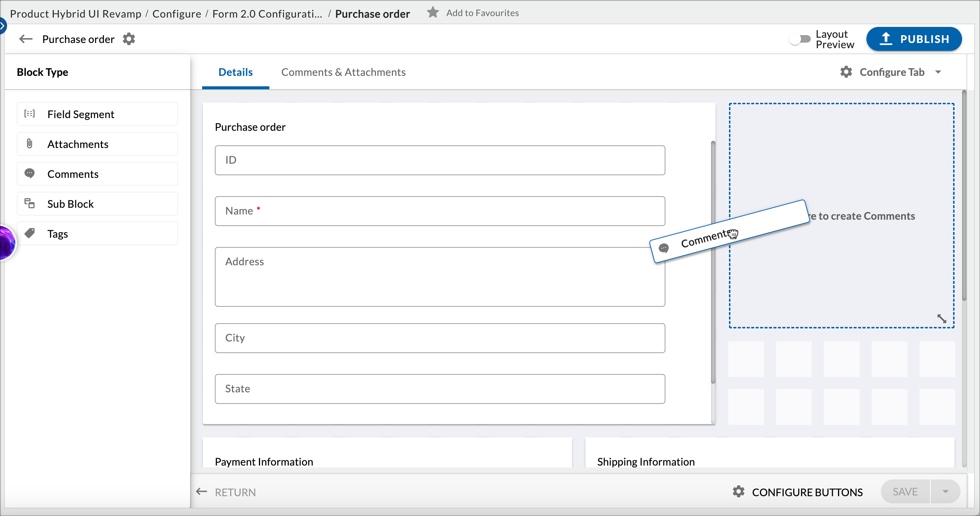This screenshot has height=516, width=980.
Task: Expand the left sidebar chevron
Action: [2, 26]
